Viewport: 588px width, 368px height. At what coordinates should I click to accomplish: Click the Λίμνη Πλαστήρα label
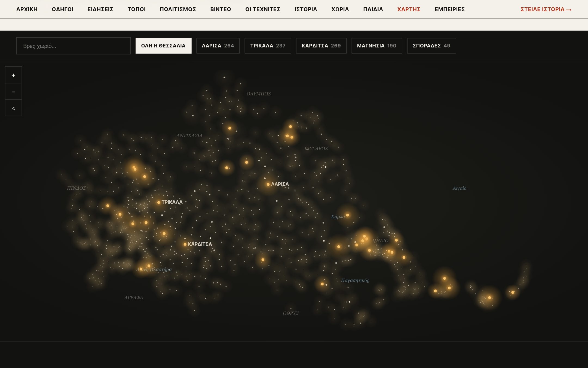click(x=154, y=270)
